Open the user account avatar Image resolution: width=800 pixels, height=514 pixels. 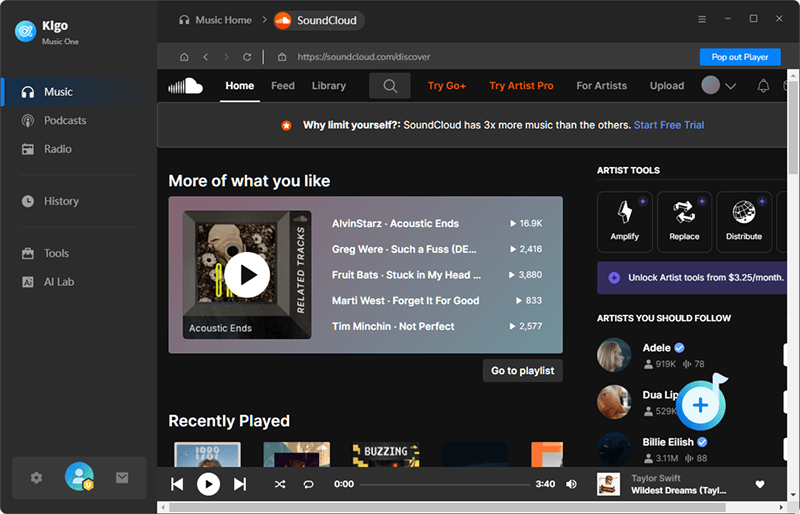coord(79,476)
